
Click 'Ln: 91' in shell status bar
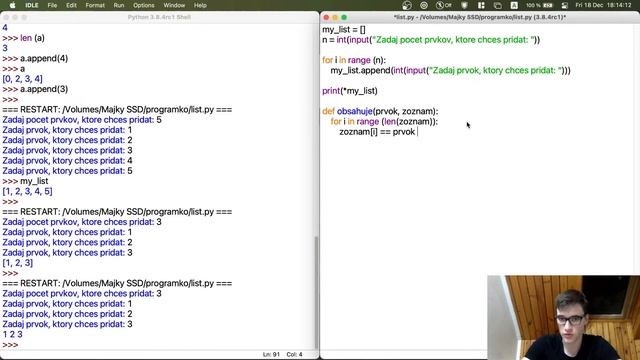[271, 354]
